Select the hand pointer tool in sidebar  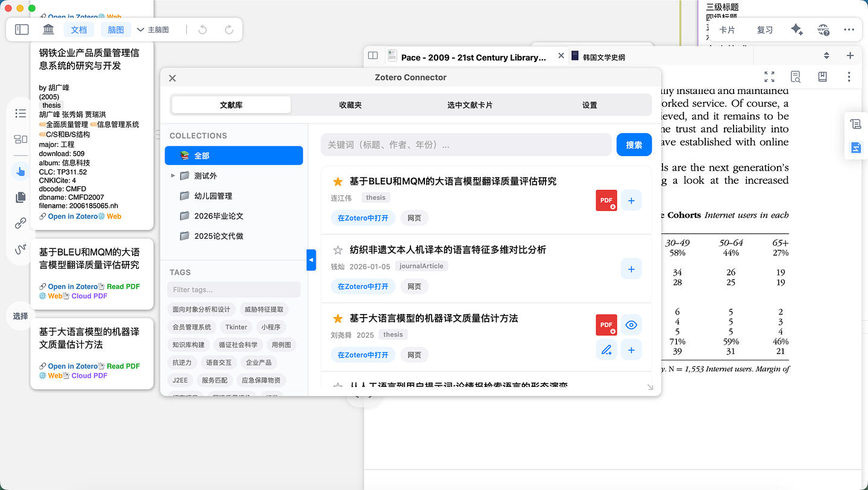[20, 172]
